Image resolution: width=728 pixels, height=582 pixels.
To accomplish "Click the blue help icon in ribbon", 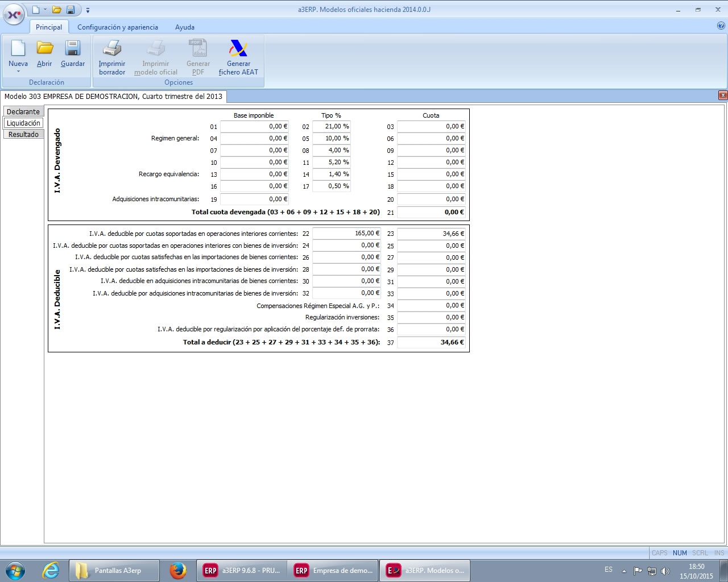I will tap(722, 26).
